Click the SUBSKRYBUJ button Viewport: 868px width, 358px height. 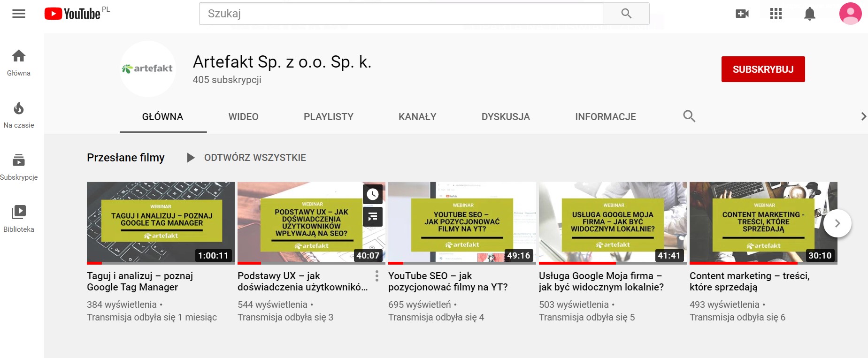pyautogui.click(x=763, y=69)
